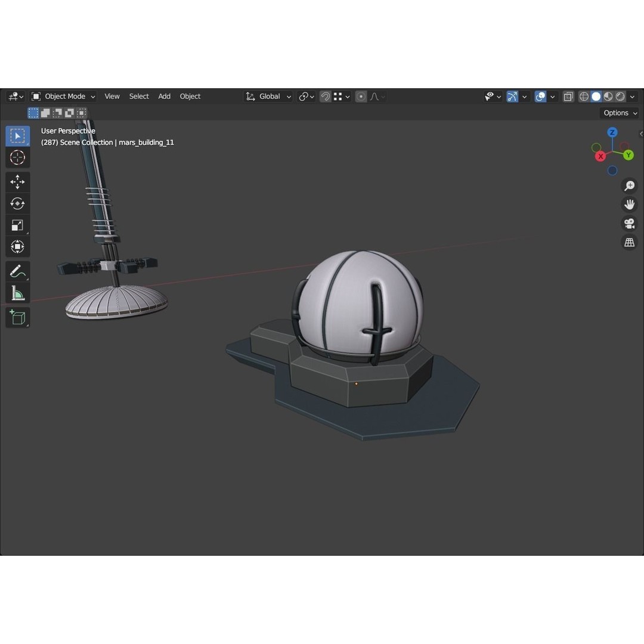Select Material Preview shading sphere
Viewport: 644px width, 644px height.
click(x=608, y=96)
